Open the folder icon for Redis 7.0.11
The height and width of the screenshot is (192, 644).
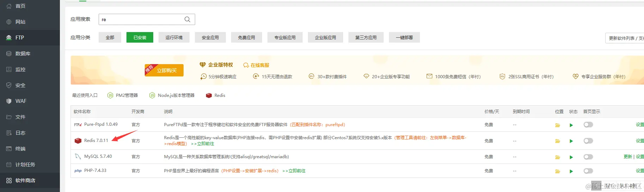pyautogui.click(x=558, y=141)
